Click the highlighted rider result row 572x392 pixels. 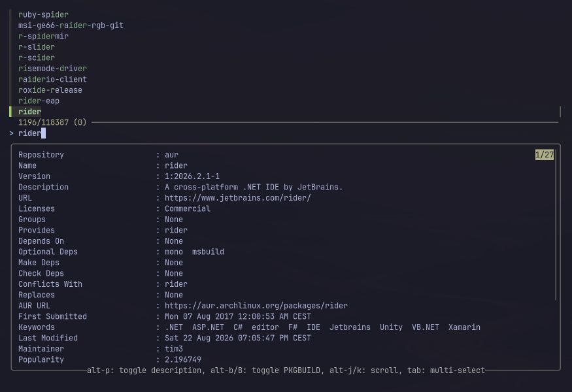click(29, 112)
